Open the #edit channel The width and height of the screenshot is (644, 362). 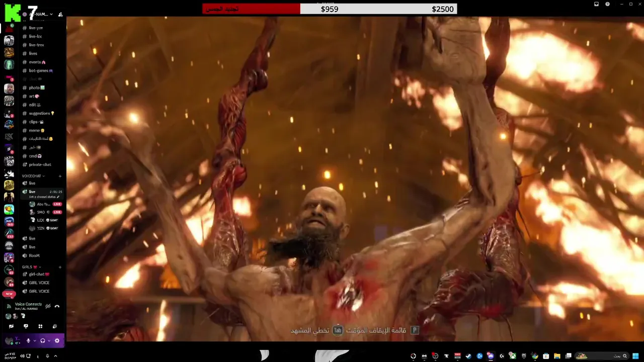click(x=34, y=105)
